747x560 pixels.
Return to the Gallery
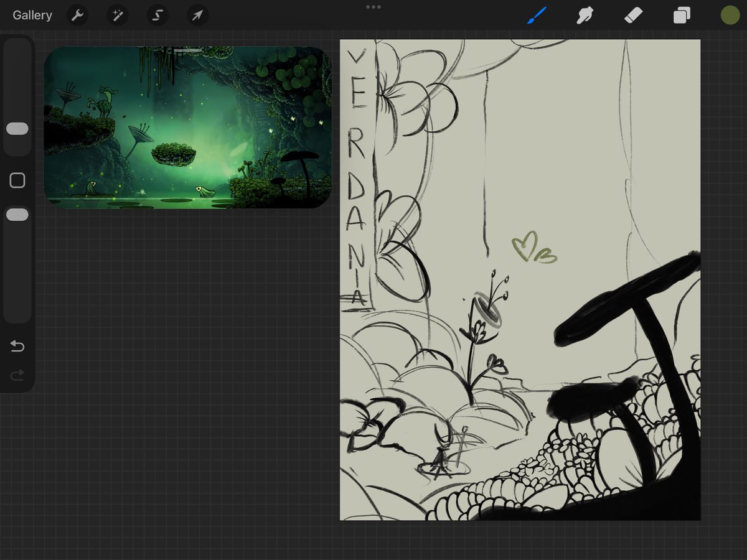coord(32,15)
